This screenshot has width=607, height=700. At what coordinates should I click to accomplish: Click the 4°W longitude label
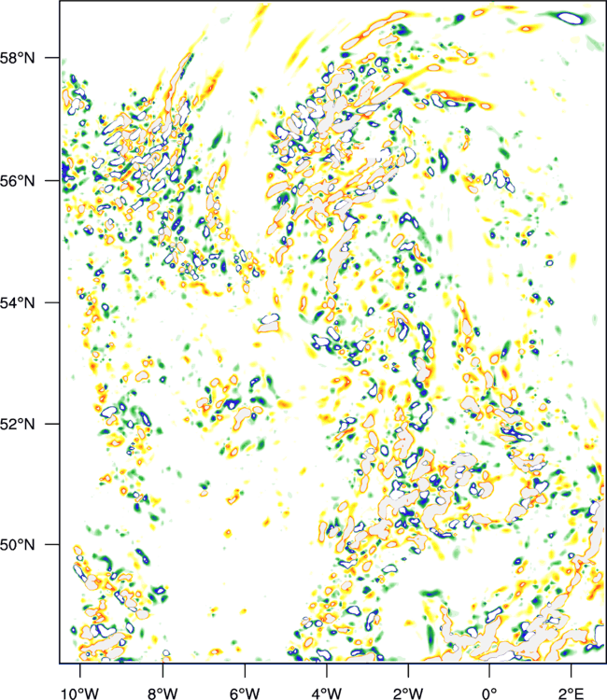[x=327, y=693]
